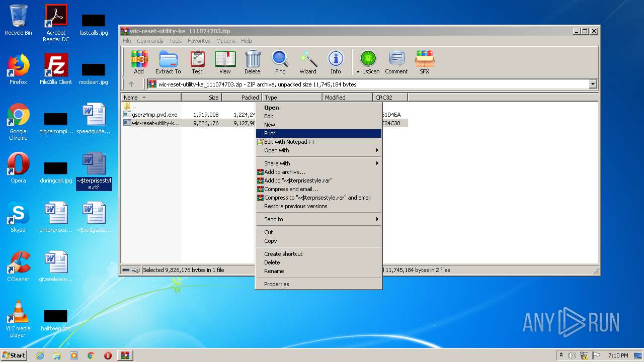Select the speedguide Word document icon
644x362 pixels.
tap(94, 119)
